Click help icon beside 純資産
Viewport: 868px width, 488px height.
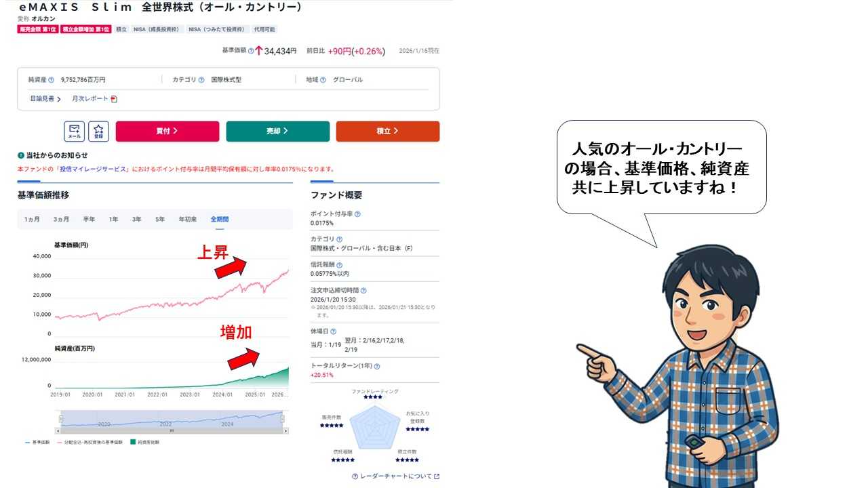(51, 80)
